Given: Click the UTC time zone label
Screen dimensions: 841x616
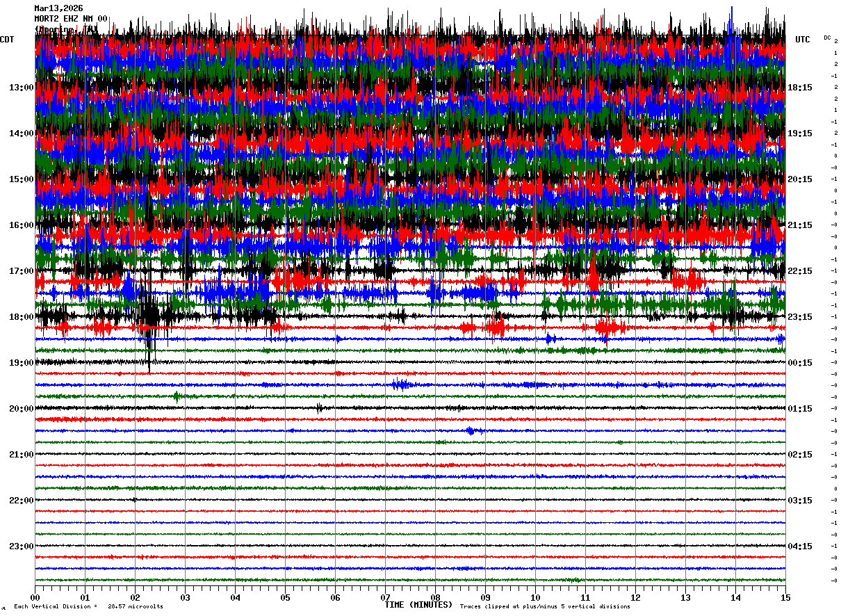Looking at the screenshot, I should (x=803, y=40).
